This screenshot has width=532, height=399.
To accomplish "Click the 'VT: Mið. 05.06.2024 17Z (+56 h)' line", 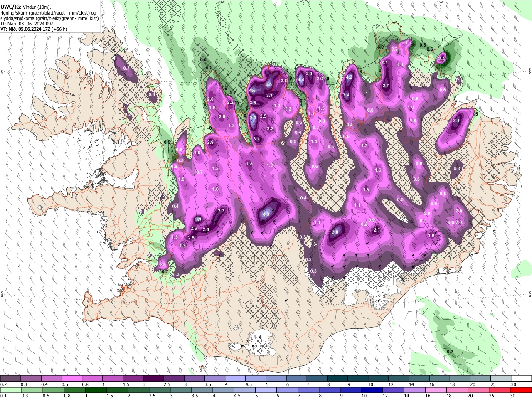I will [34, 29].
